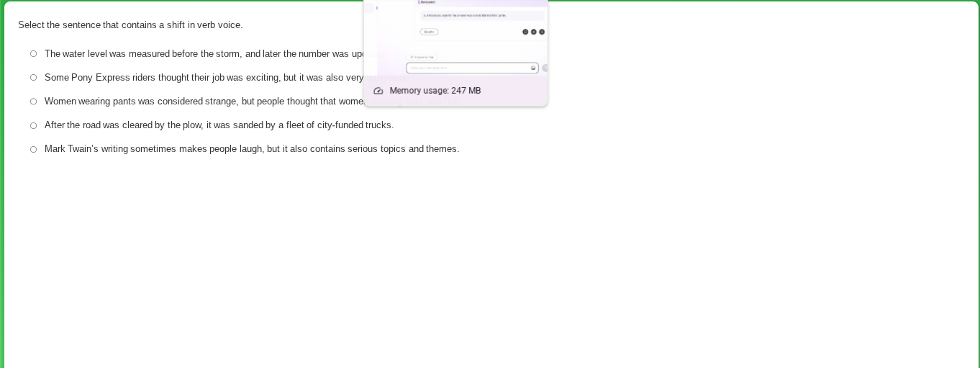
Task: Select the road cleared by the plow radio button
Action: [x=33, y=125]
